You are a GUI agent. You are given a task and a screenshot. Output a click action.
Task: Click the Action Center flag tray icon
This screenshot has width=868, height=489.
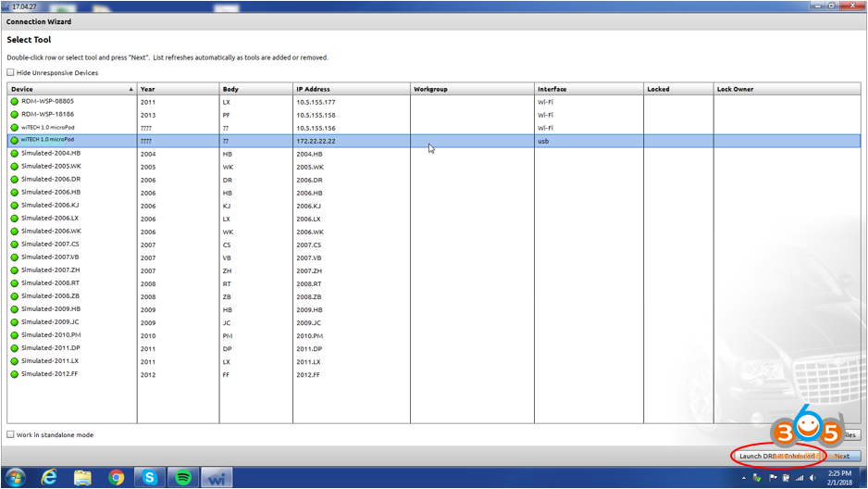[773, 478]
